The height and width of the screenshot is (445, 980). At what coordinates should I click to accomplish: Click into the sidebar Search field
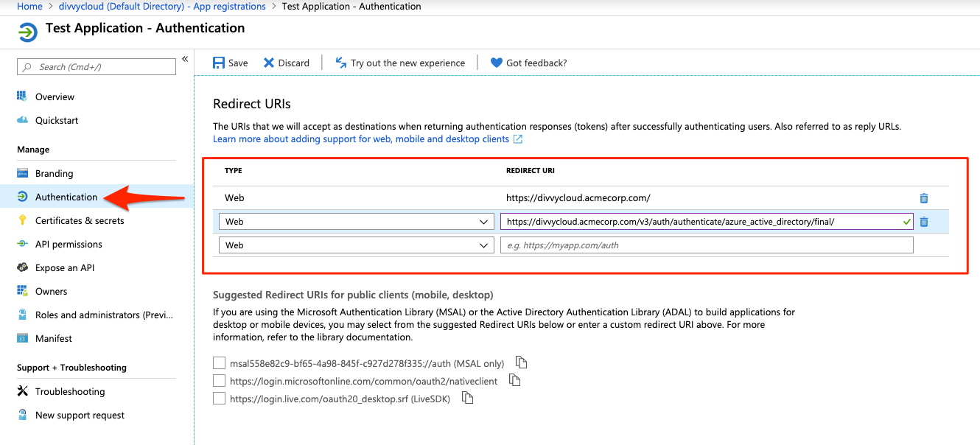coord(97,67)
